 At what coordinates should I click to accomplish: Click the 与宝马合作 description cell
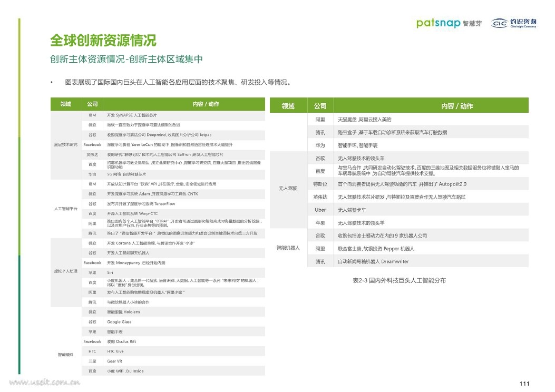[431, 171]
